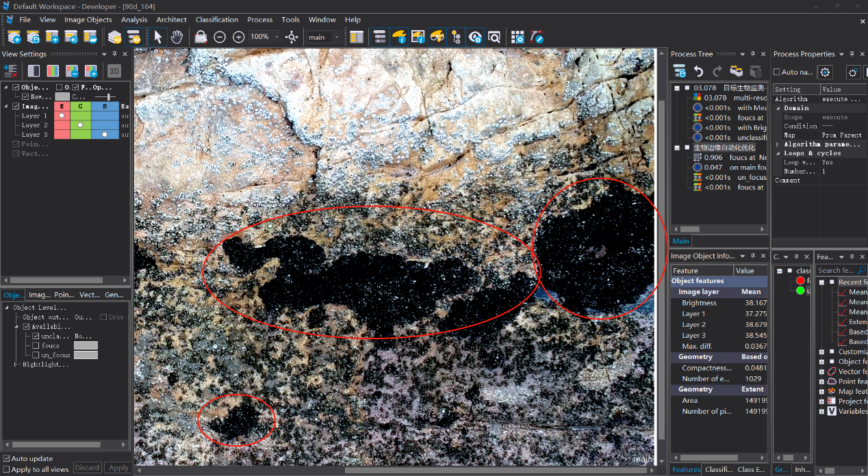The image size is (868, 476).
Task: Expand the Algorithm parameters section
Action: pyautogui.click(x=778, y=144)
